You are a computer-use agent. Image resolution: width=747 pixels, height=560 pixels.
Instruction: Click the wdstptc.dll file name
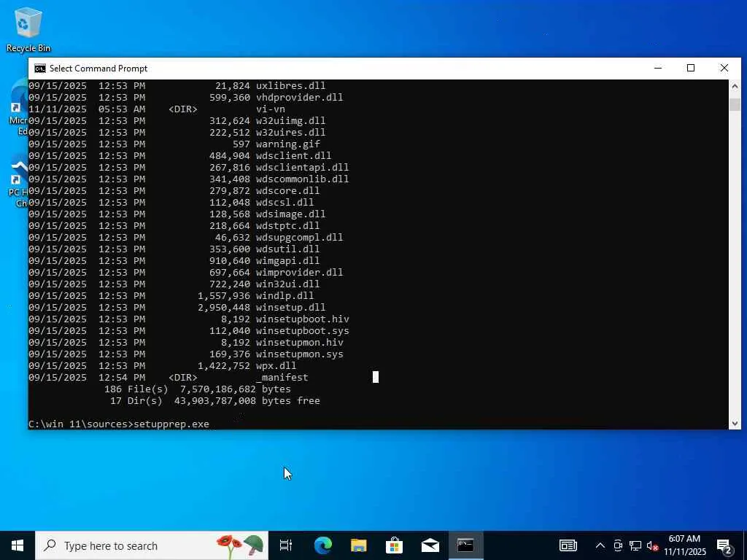[x=287, y=226]
